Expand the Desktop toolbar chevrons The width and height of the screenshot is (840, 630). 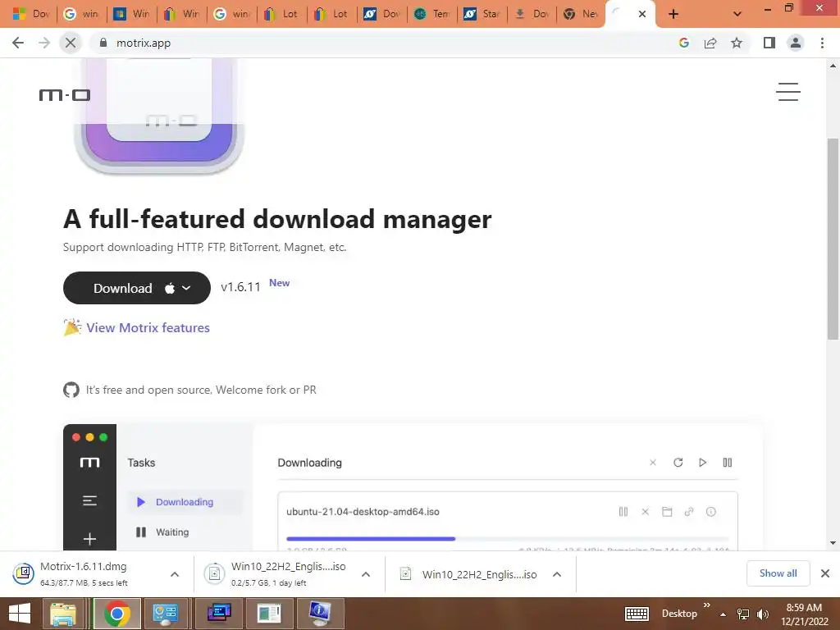[x=706, y=605]
